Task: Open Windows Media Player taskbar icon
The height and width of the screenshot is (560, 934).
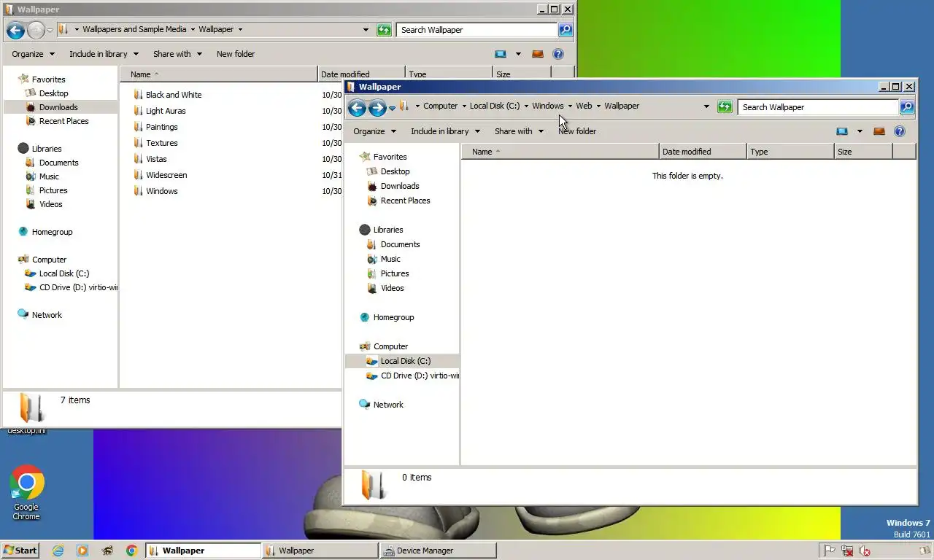Action: click(82, 551)
